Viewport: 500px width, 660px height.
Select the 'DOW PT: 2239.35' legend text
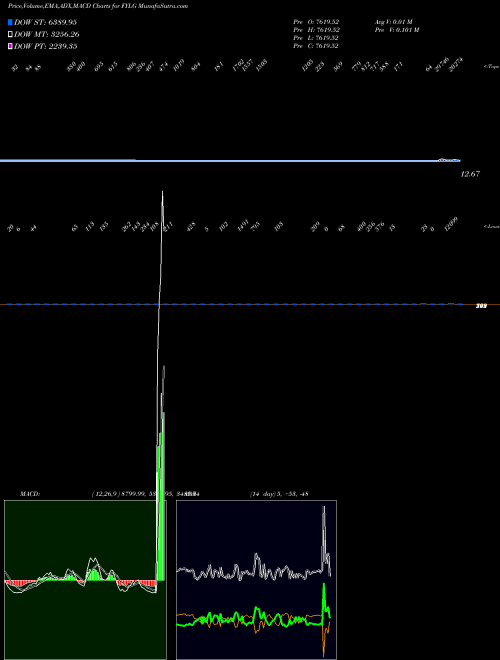pos(45,46)
